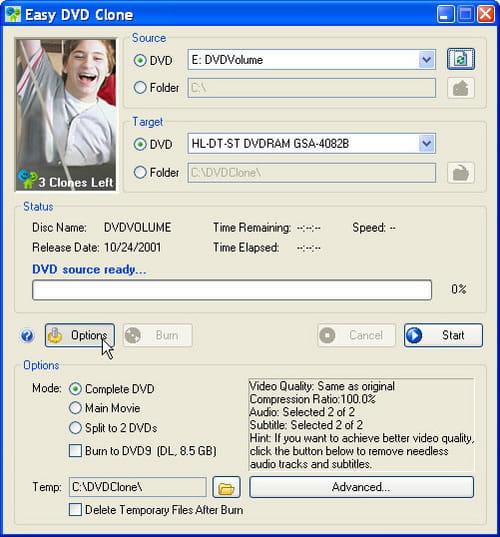
Task: Refresh the source DVD drive list
Action: (461, 59)
